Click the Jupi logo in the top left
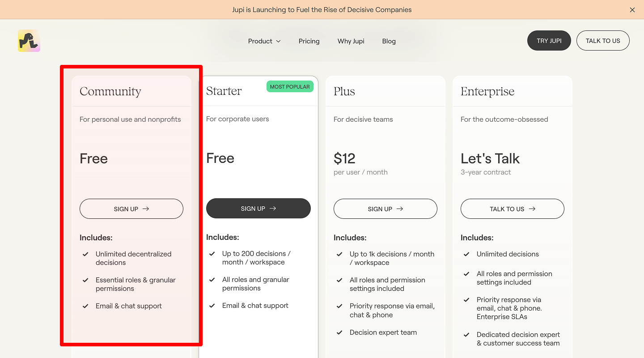The image size is (644, 358). click(x=28, y=40)
